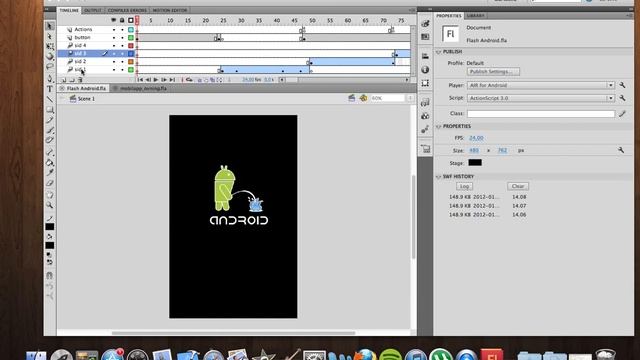This screenshot has height=360, width=640.
Task: Open the Player AIR for Android dropdown
Action: pyautogui.click(x=540, y=85)
